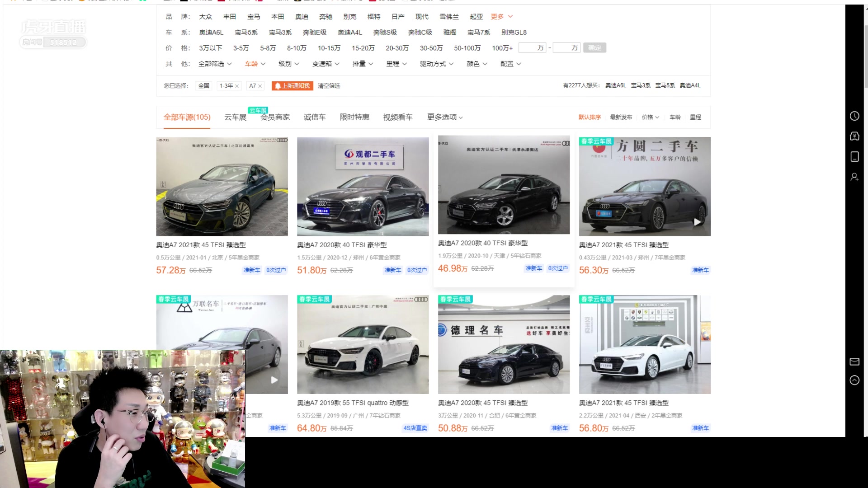The height and width of the screenshot is (488, 868).
Task: Open the 颜色 filter dropdown
Action: (x=477, y=64)
